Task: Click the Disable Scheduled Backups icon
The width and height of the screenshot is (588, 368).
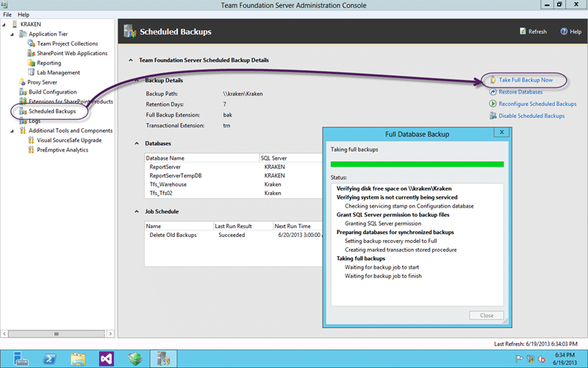Action: pos(493,116)
